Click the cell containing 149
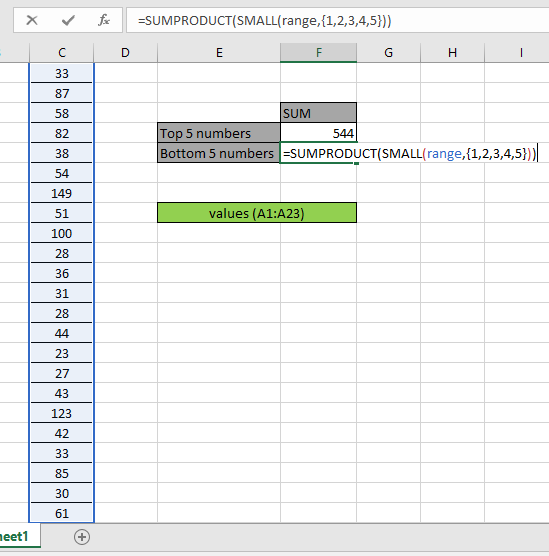Viewport: 549px width, 556px height. coord(62,193)
